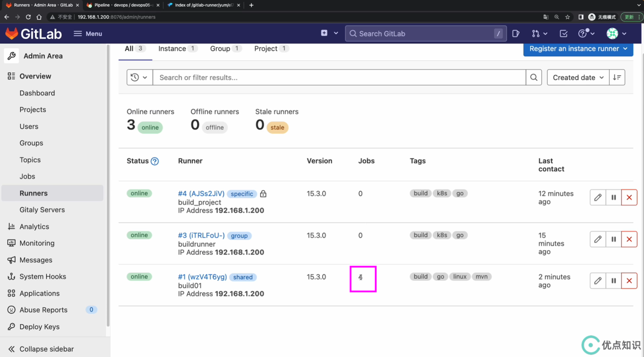Image resolution: width=644 pixels, height=357 pixels.
Task: Open System Hooks in the sidebar
Action: [52, 277]
